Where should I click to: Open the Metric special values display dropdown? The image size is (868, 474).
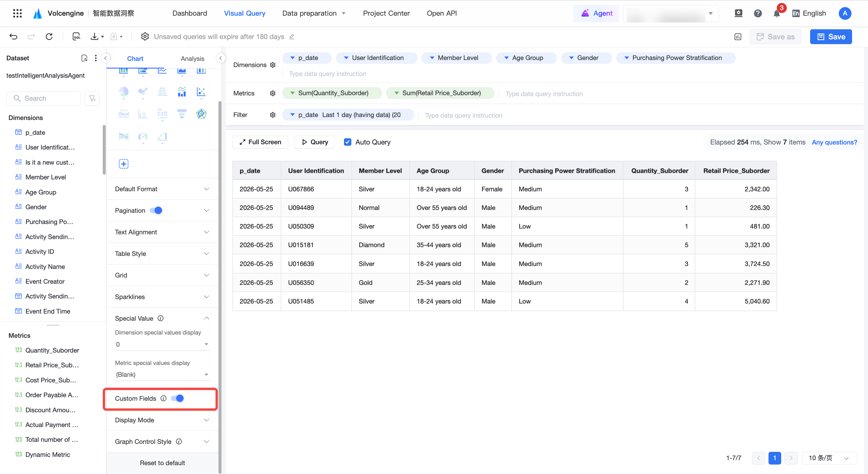click(162, 374)
